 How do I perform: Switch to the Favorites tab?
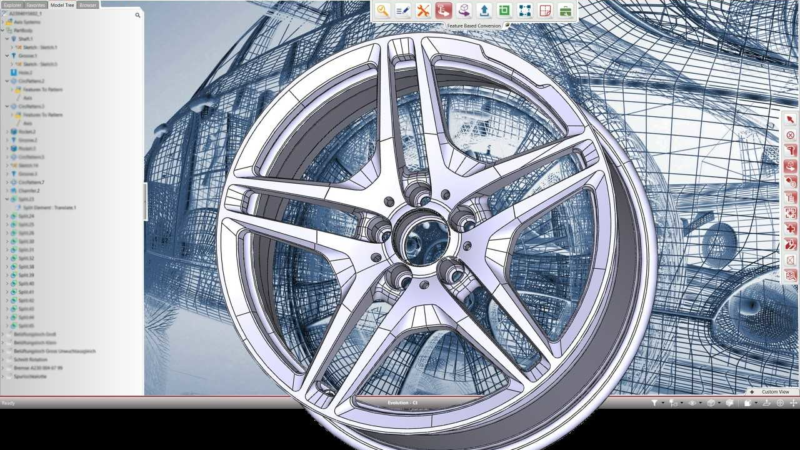36,5
